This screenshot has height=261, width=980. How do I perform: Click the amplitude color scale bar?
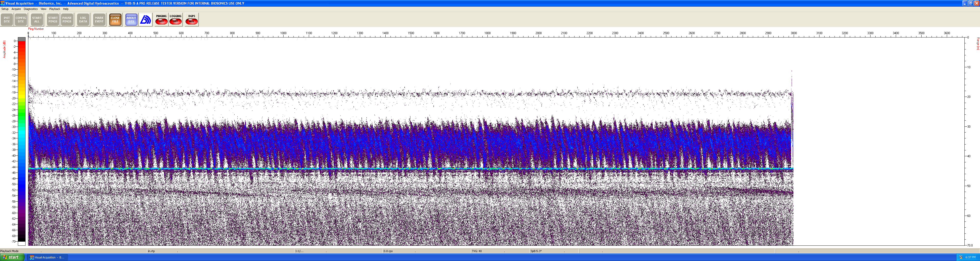pos(22,141)
